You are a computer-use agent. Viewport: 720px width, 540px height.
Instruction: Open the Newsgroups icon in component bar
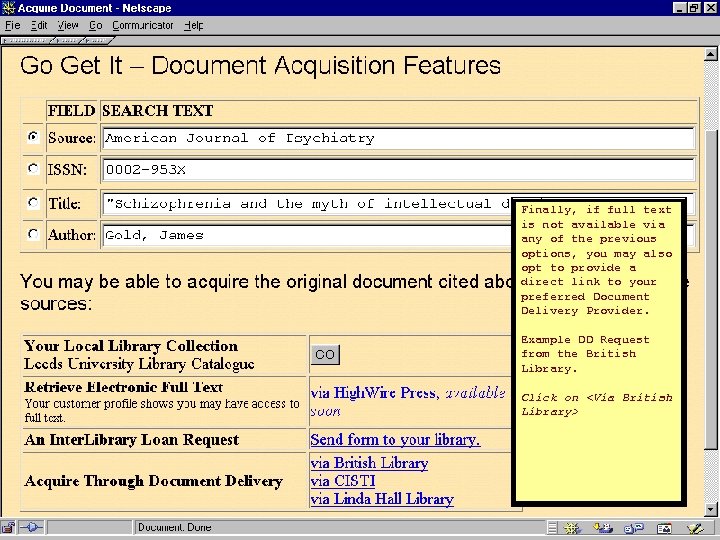(634, 529)
